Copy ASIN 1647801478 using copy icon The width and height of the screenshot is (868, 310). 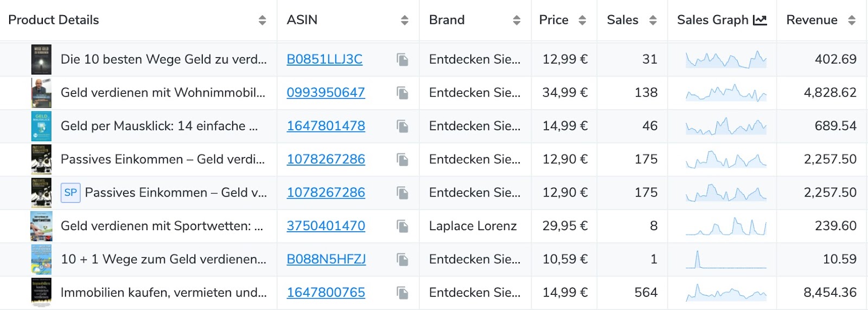click(x=402, y=126)
